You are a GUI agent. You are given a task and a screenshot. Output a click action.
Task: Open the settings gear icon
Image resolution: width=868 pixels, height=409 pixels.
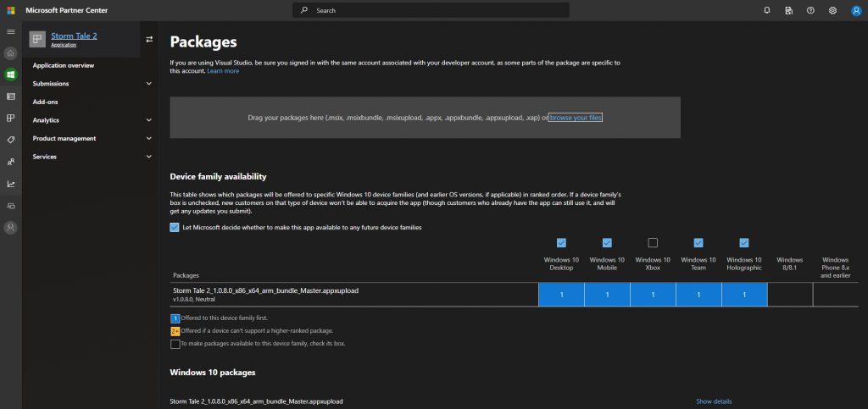[832, 10]
